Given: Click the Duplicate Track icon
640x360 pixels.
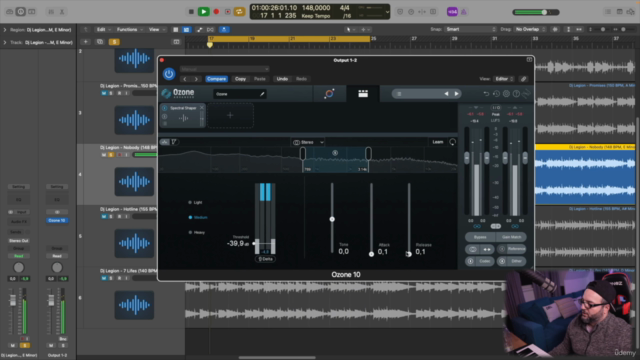Looking at the screenshot, I should pos(100,42).
